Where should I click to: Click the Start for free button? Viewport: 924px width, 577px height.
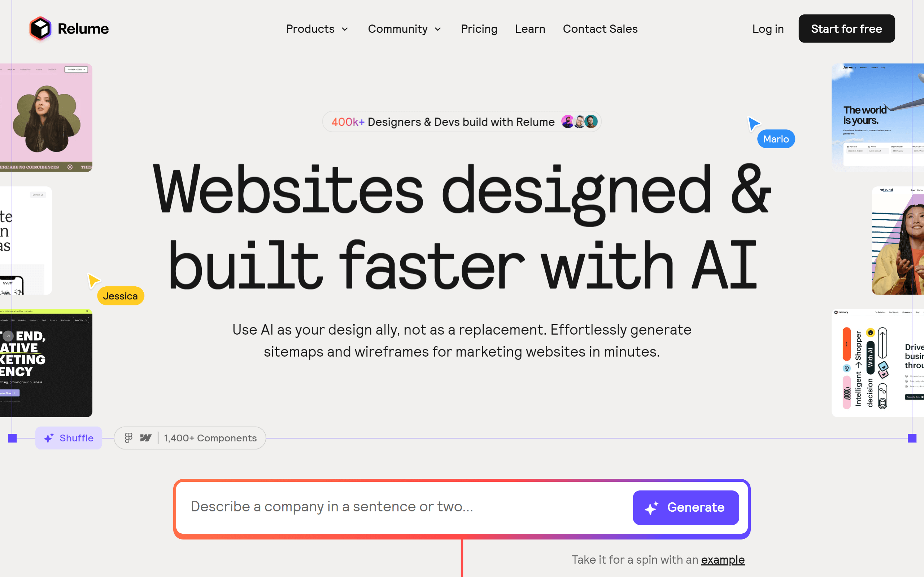click(x=846, y=28)
